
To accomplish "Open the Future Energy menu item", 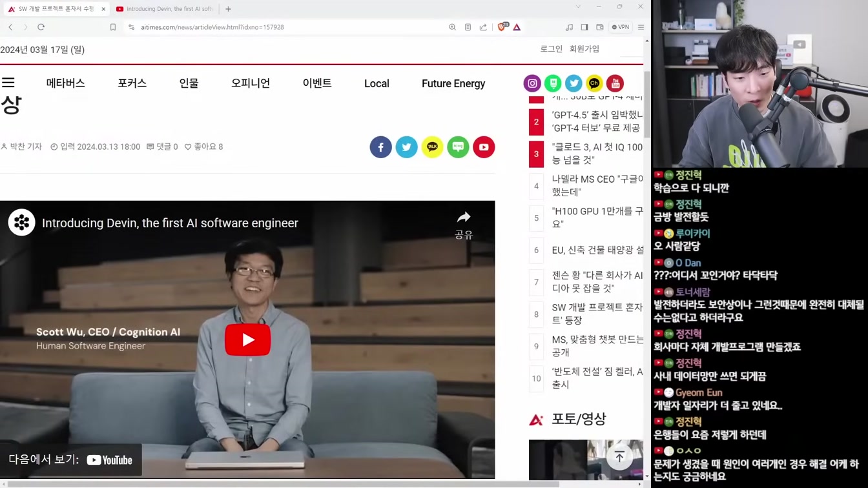I will click(x=453, y=83).
